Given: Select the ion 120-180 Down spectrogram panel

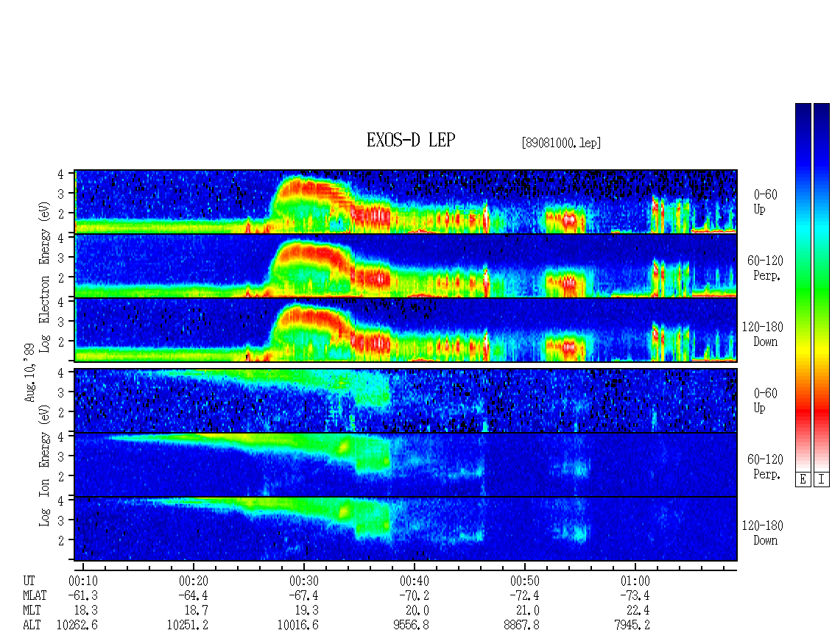Looking at the screenshot, I should coord(406,529).
